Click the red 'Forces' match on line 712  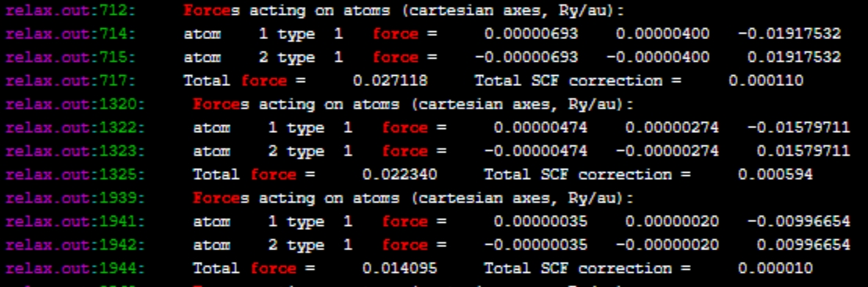(x=207, y=10)
